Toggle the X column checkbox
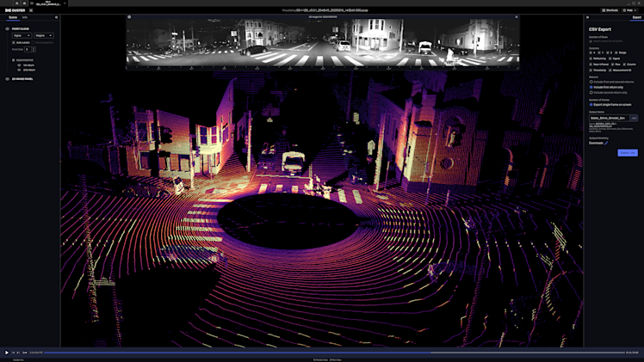 pyautogui.click(x=591, y=53)
